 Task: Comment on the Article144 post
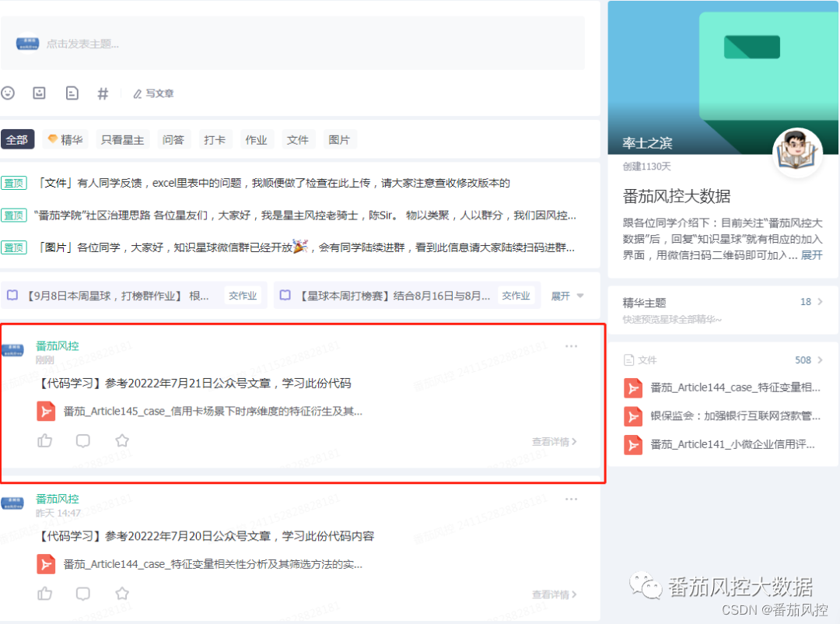pyautogui.click(x=83, y=594)
